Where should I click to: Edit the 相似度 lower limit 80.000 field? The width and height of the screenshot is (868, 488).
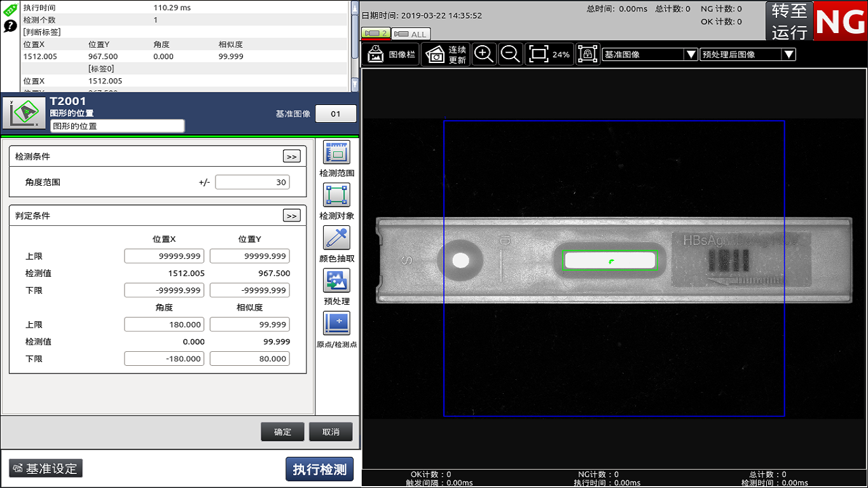click(249, 359)
